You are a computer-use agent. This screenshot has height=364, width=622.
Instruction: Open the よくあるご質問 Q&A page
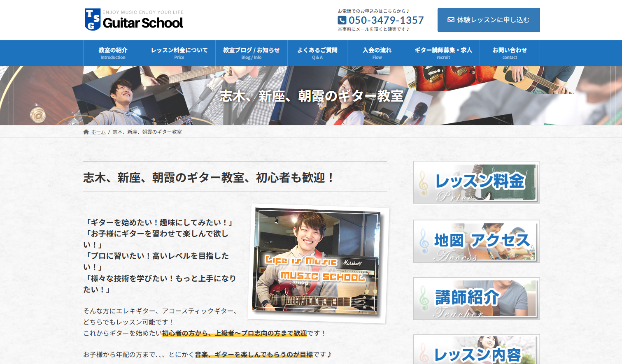[x=317, y=53]
